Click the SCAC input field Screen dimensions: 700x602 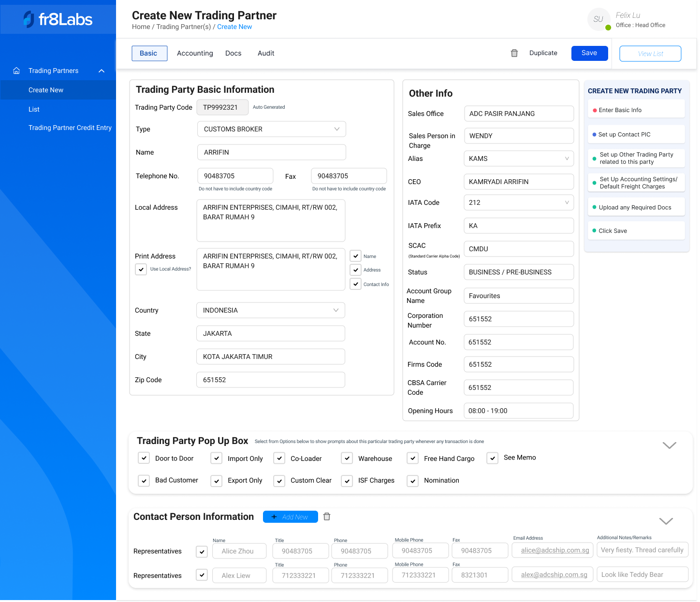[519, 249]
